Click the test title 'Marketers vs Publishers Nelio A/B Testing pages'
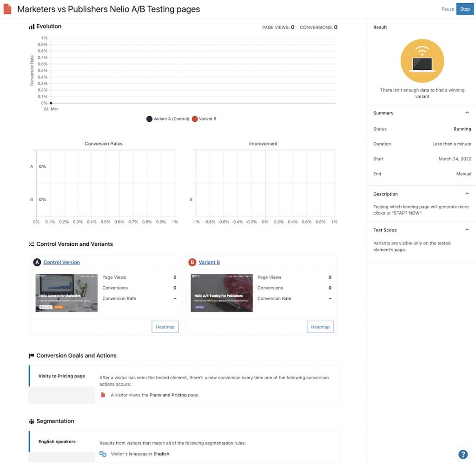 click(108, 9)
